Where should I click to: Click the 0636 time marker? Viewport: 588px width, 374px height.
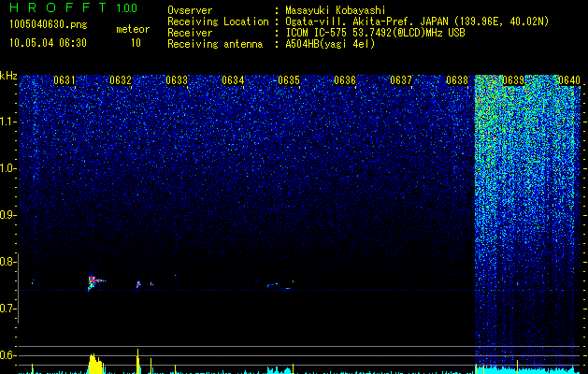click(x=345, y=80)
